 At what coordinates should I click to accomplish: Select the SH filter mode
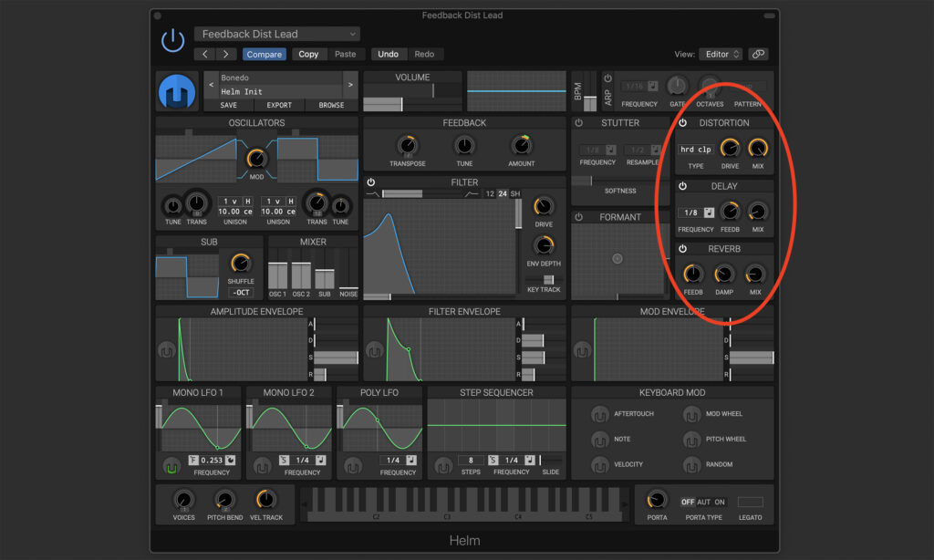point(515,193)
